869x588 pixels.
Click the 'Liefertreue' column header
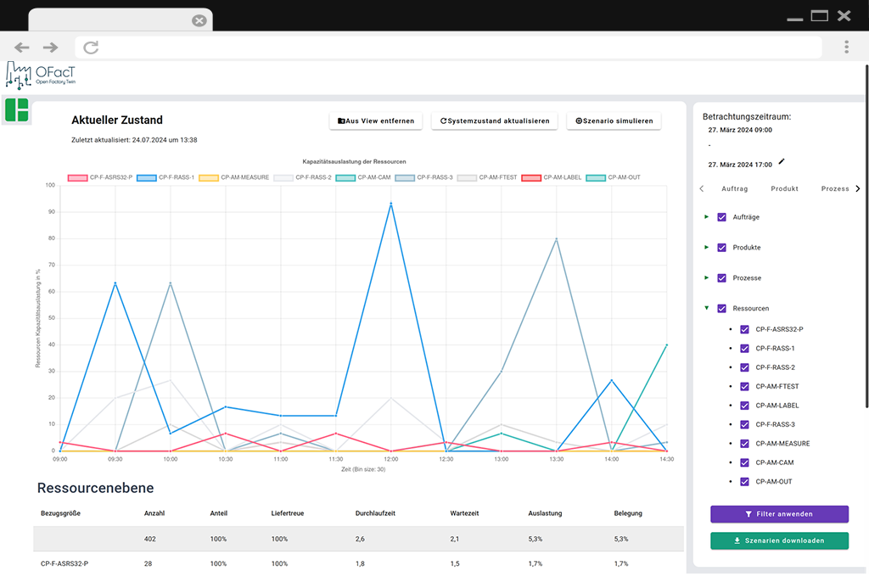[287, 513]
